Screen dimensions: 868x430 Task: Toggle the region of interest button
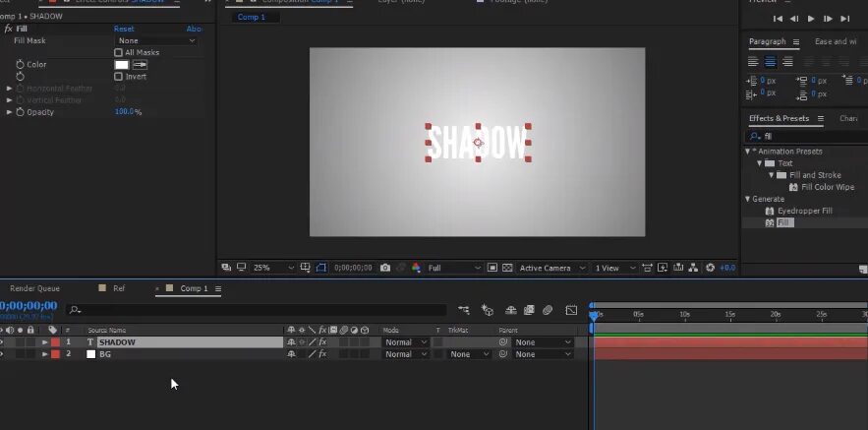coord(492,268)
